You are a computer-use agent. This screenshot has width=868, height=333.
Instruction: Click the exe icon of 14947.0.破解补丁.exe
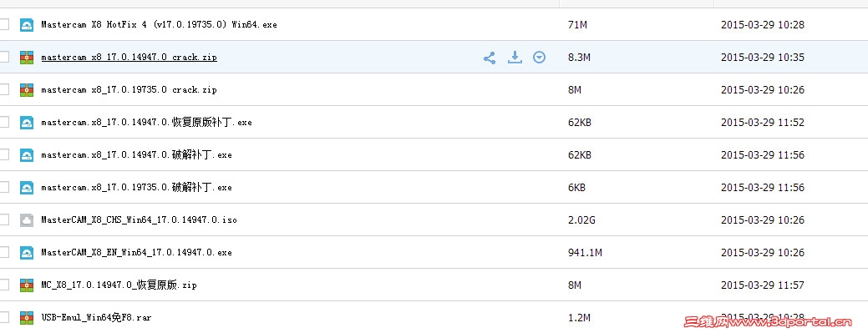pos(27,155)
